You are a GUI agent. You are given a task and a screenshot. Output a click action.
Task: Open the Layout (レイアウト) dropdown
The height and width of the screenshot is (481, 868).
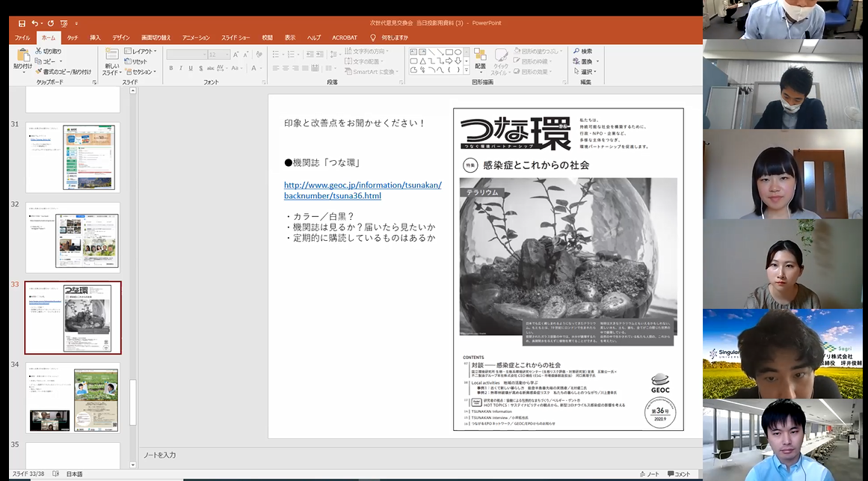[141, 51]
